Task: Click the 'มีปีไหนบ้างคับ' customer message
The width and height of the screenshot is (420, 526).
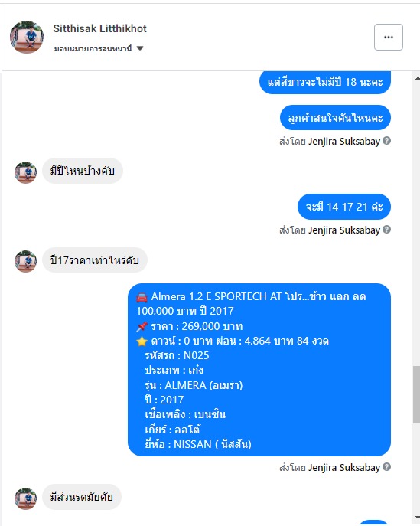Action: (x=83, y=171)
